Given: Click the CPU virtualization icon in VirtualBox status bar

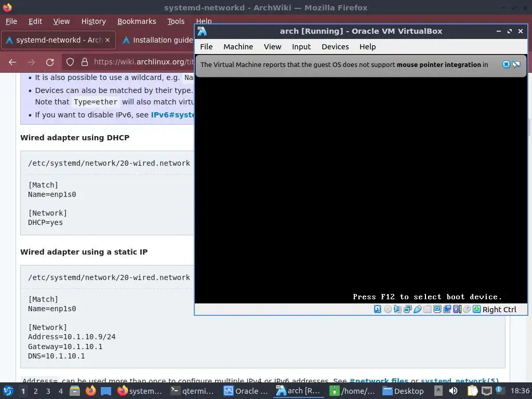Looking at the screenshot, I should point(457,309).
